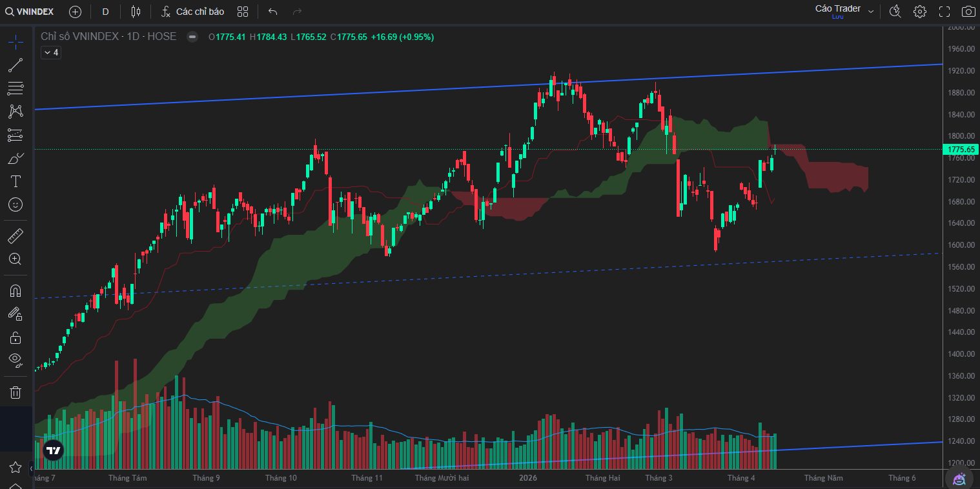Click the 1600.00 price axis label

click(x=961, y=245)
